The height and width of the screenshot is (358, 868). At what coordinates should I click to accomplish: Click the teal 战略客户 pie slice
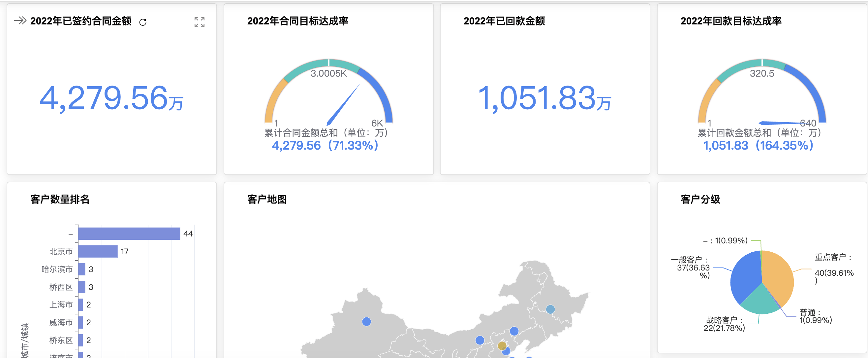760,301
